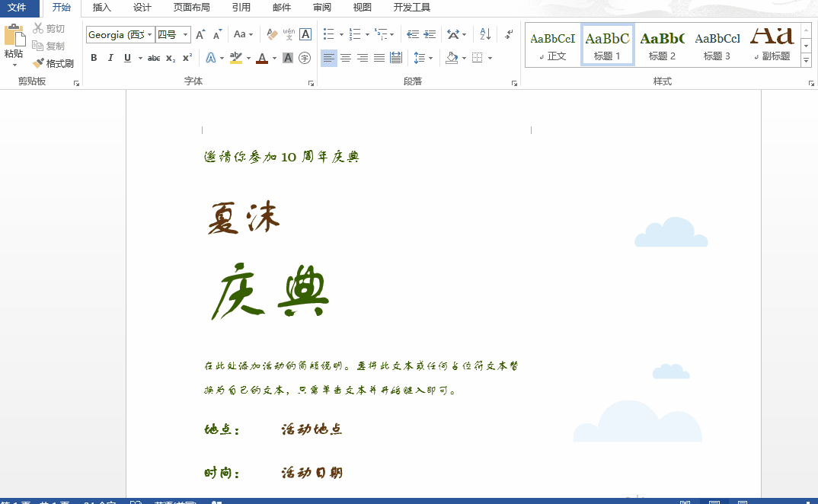Open the Georgia font name dropdown
This screenshot has height=504, width=818.
tap(150, 34)
